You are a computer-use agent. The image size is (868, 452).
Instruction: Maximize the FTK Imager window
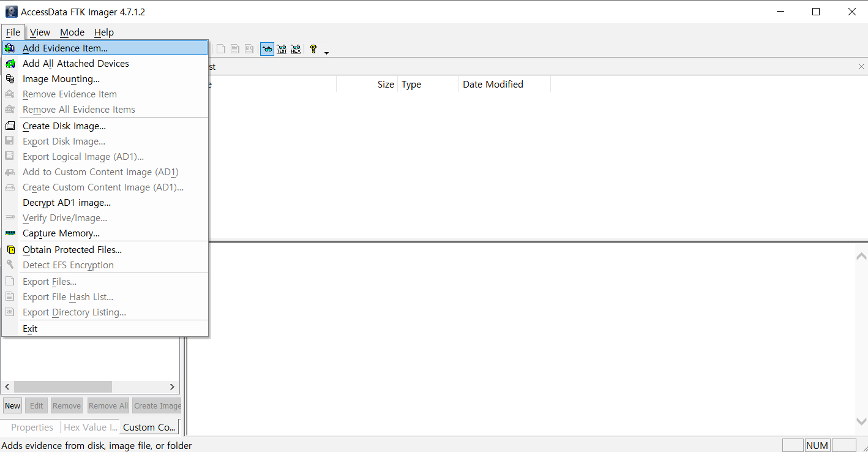click(815, 12)
